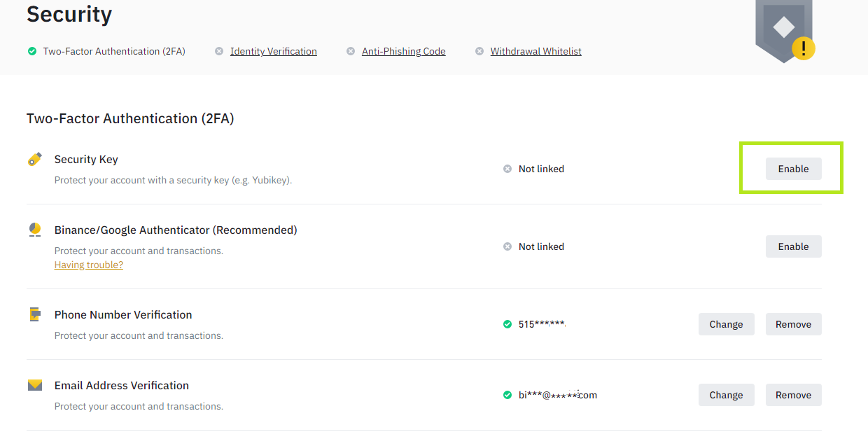Click the grey X icon beside Authenticator Not linked
The width and height of the screenshot is (868, 446).
coord(507,246)
